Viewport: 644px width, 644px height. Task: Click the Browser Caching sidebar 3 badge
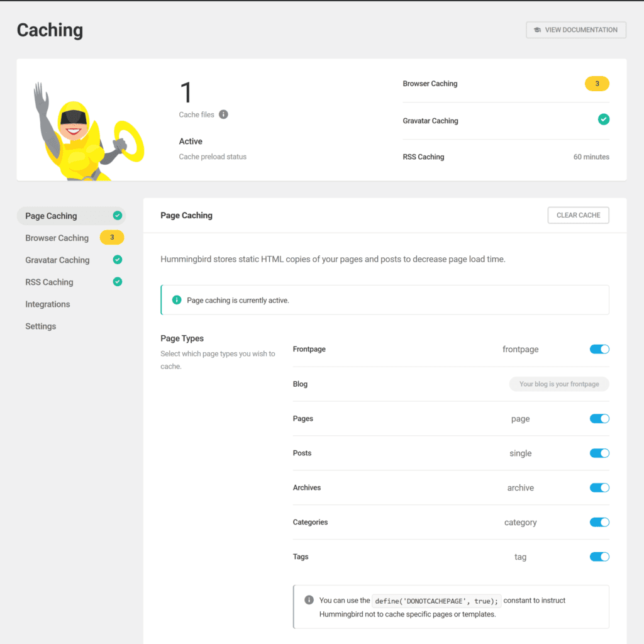112,237
